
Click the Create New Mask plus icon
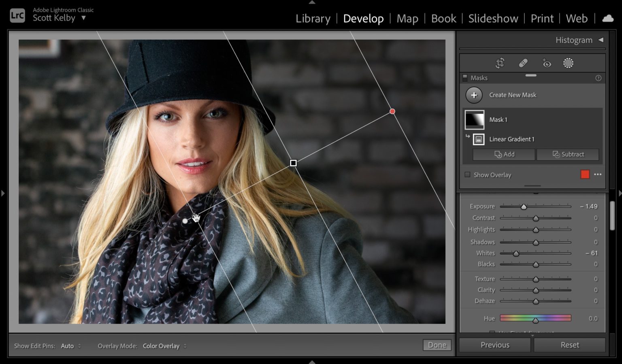474,95
